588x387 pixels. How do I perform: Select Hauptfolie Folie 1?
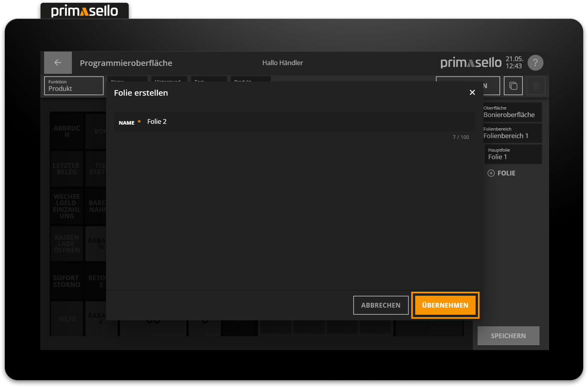[513, 154]
